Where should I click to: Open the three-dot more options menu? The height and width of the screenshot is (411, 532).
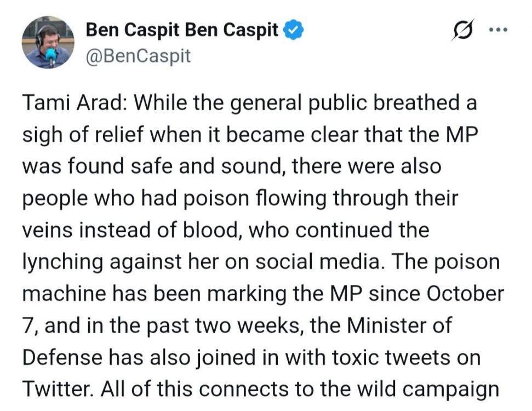(499, 32)
